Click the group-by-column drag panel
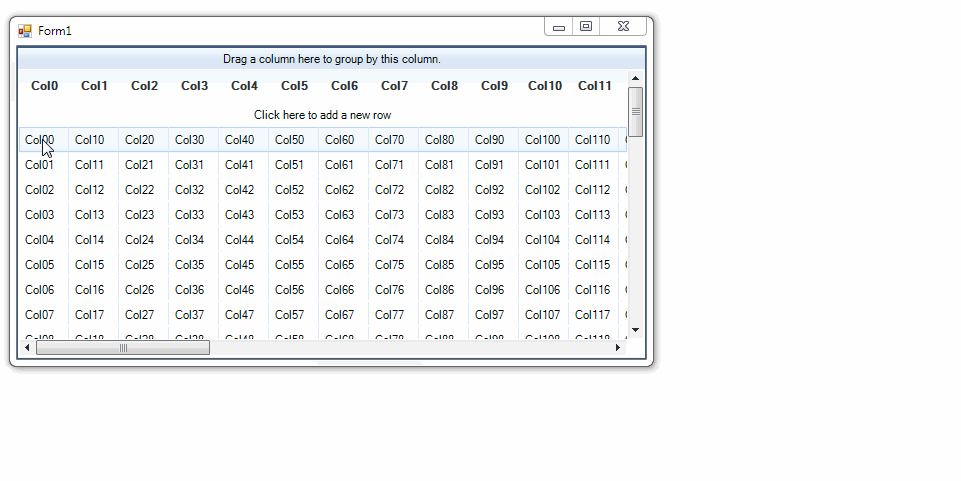The height and width of the screenshot is (481, 961). click(331, 59)
